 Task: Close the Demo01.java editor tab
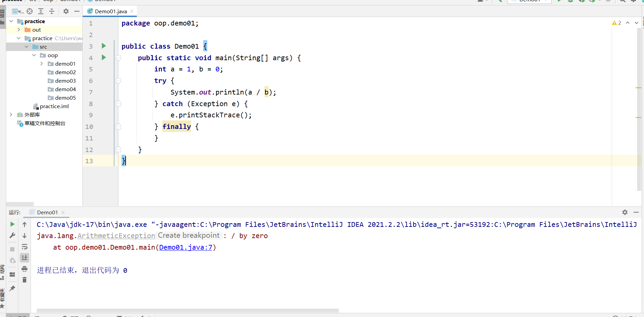click(132, 11)
